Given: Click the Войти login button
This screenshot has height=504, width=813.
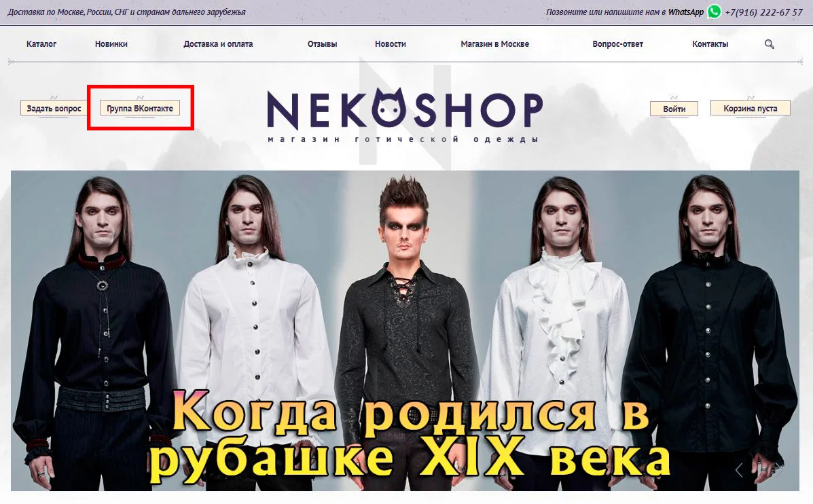Looking at the screenshot, I should point(674,109).
